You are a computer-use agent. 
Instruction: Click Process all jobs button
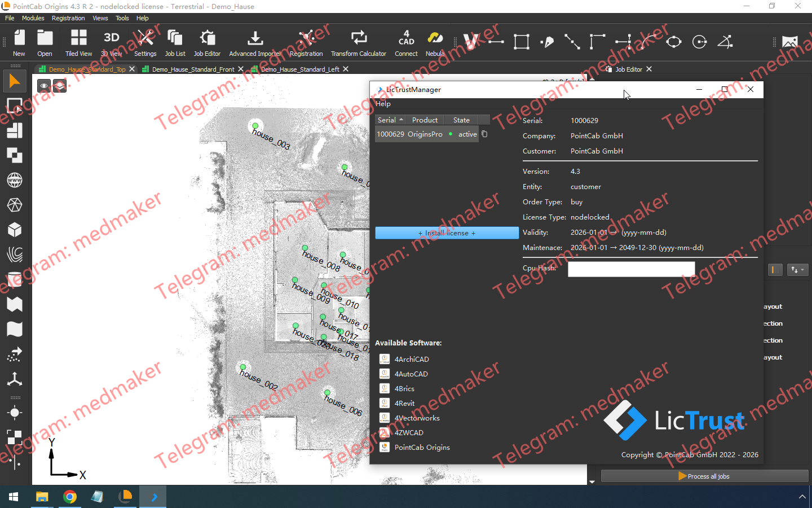click(x=704, y=476)
